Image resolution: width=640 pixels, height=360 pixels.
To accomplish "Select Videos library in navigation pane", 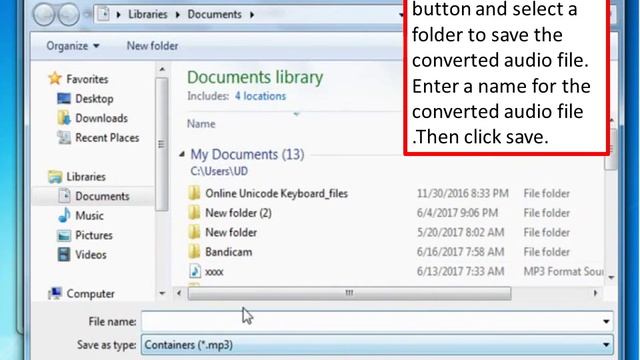I will pyautogui.click(x=91, y=254).
